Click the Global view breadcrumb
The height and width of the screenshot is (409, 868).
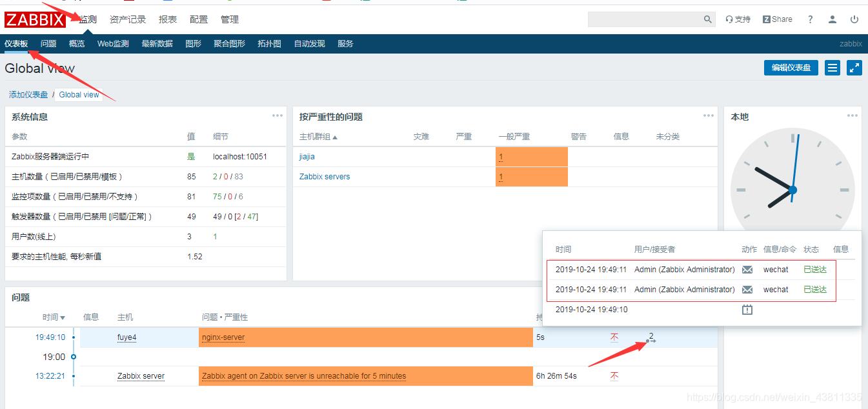[x=79, y=95]
